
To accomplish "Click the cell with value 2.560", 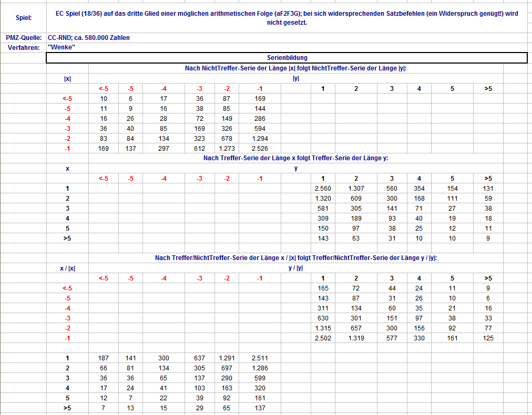I will (323, 189).
